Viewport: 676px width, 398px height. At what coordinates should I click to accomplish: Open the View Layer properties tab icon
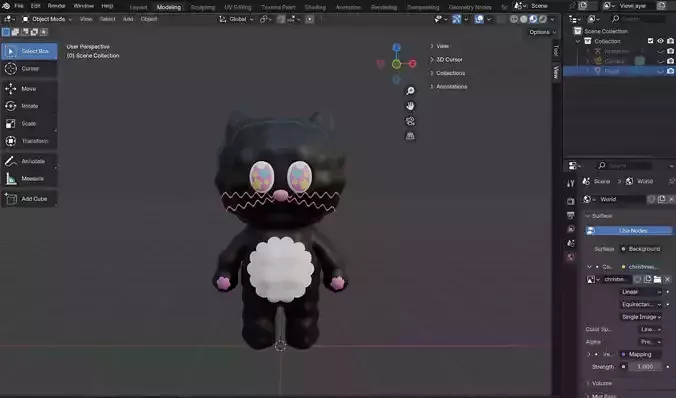click(x=571, y=229)
